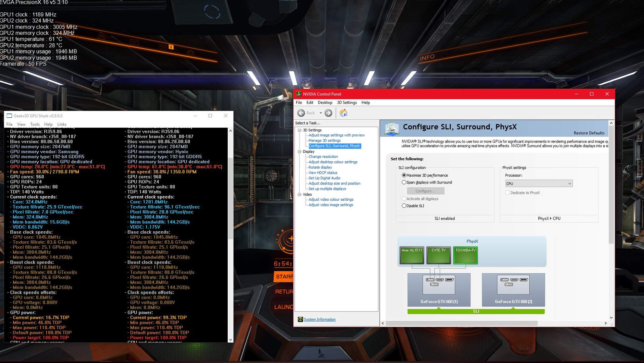Image resolution: width=644 pixels, height=363 pixels.
Task: Open File menu in GPU Shark
Action: click(9, 124)
